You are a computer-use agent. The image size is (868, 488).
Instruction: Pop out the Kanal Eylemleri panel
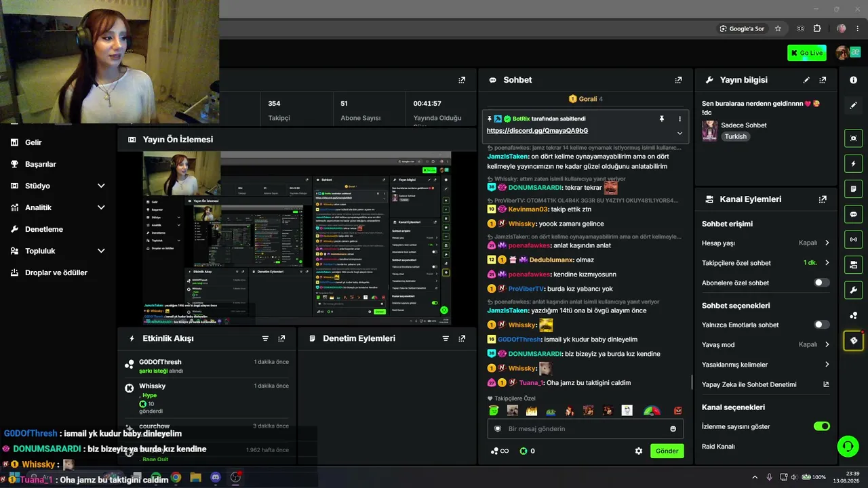click(823, 199)
